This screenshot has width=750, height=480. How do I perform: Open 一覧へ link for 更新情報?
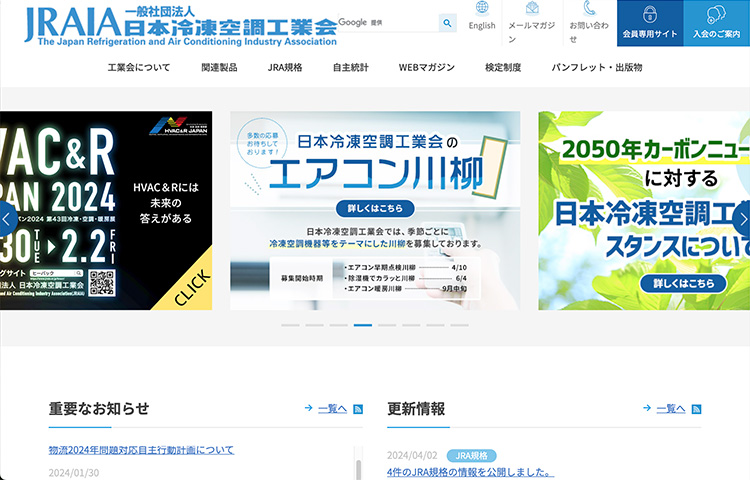point(671,409)
